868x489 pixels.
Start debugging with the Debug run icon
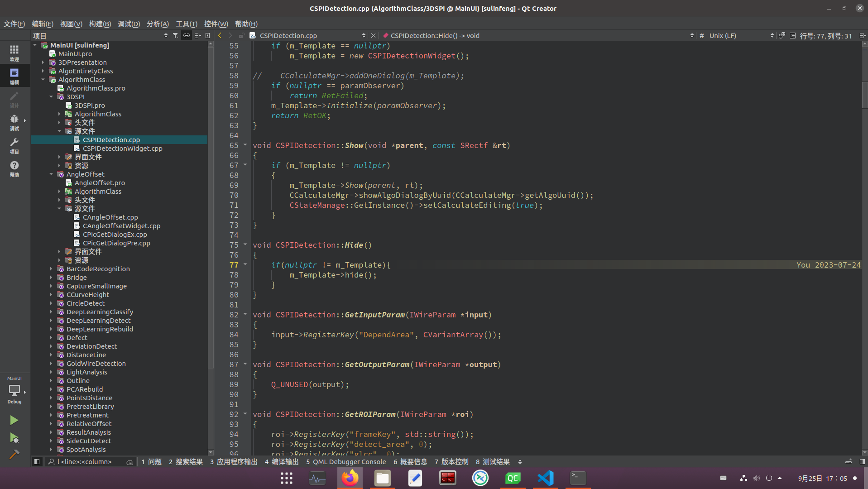pos(14,438)
